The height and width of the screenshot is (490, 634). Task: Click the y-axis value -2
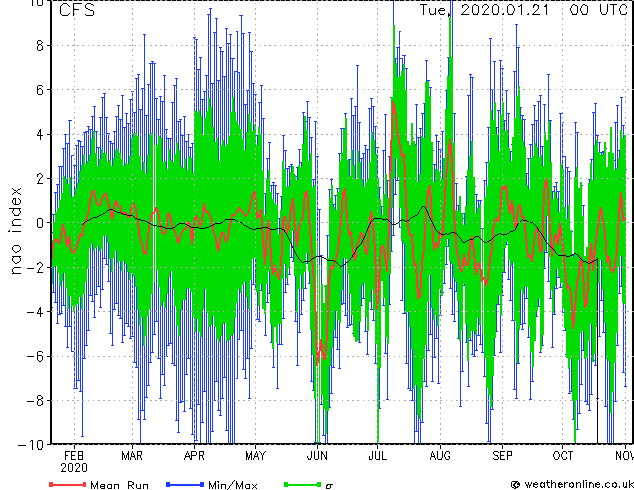[x=35, y=267]
